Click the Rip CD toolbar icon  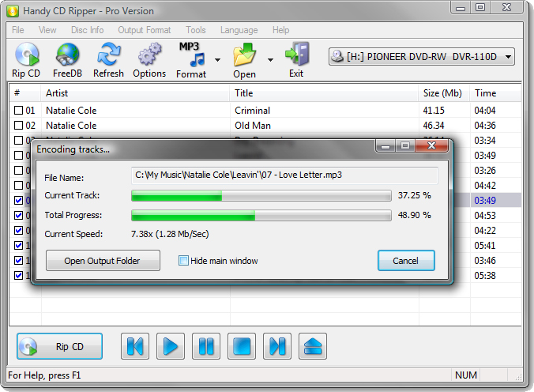pyautogui.click(x=26, y=55)
